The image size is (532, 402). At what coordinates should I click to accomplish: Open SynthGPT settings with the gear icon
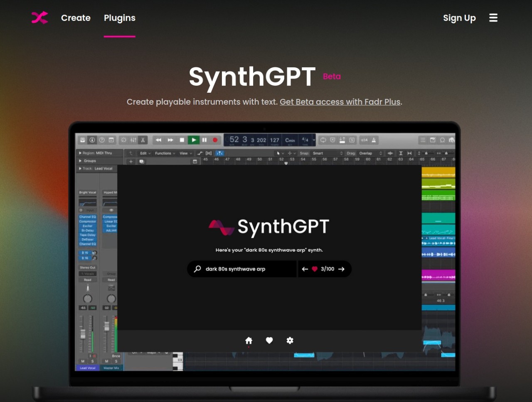click(x=290, y=340)
